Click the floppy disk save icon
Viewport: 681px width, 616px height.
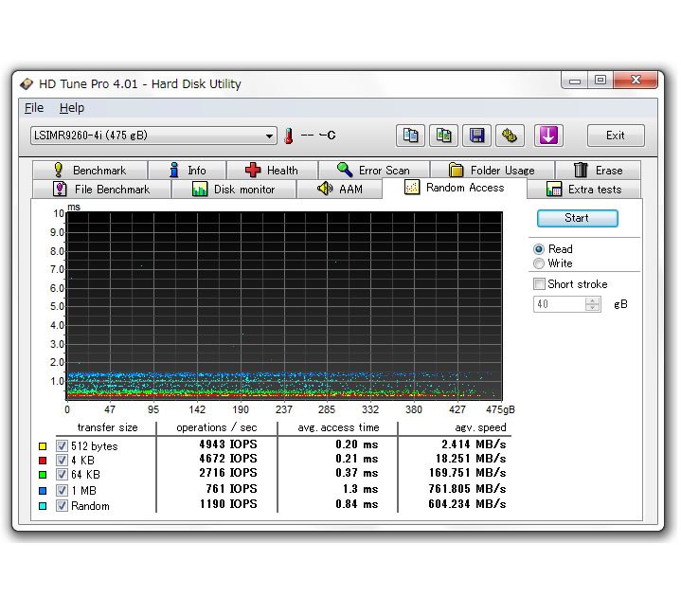coord(477,136)
